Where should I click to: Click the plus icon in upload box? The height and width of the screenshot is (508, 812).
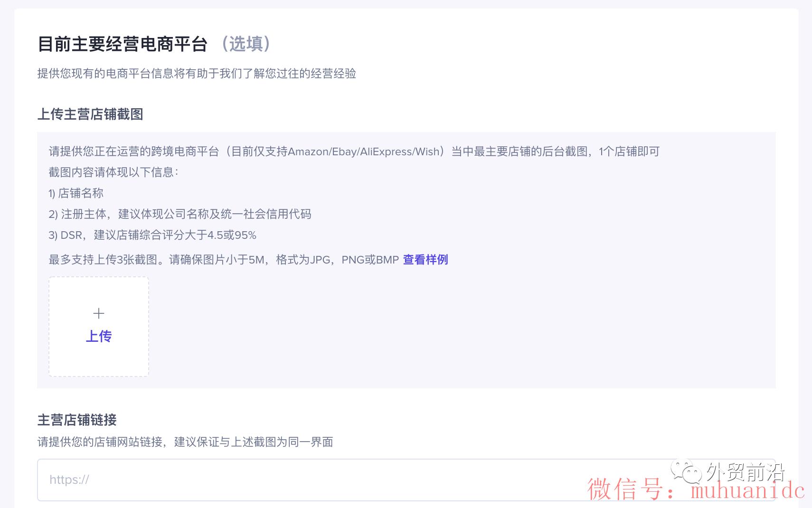99,313
